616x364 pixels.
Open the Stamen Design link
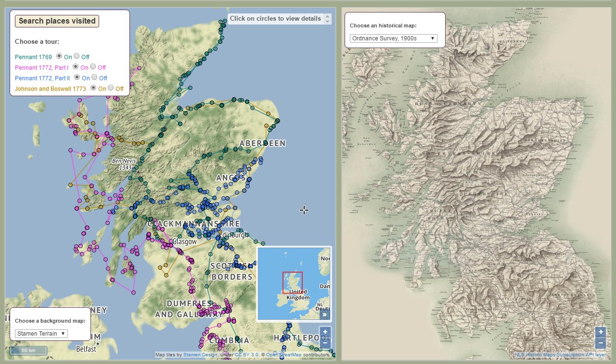pos(201,355)
